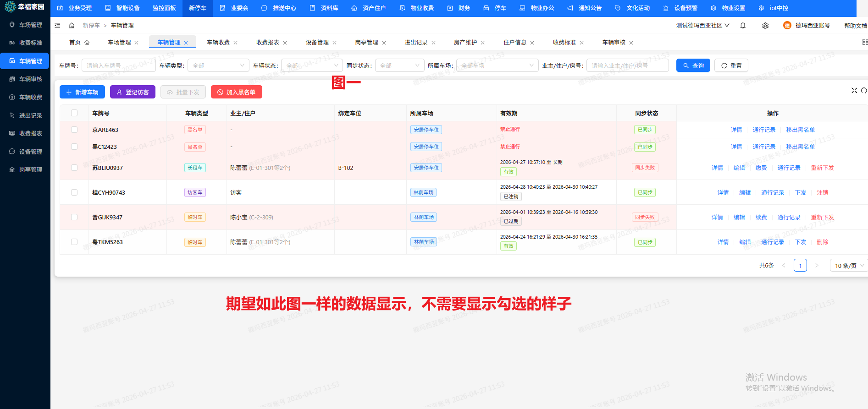Screen dimensions: 868x409
Task: Open 车辆审核 in the left sidebar
Action: (30, 79)
